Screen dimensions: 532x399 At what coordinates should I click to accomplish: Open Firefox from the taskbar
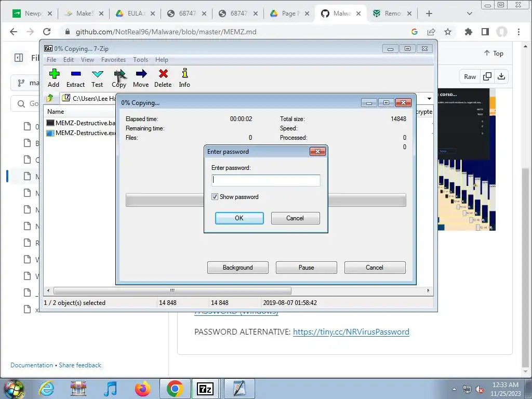(x=142, y=389)
